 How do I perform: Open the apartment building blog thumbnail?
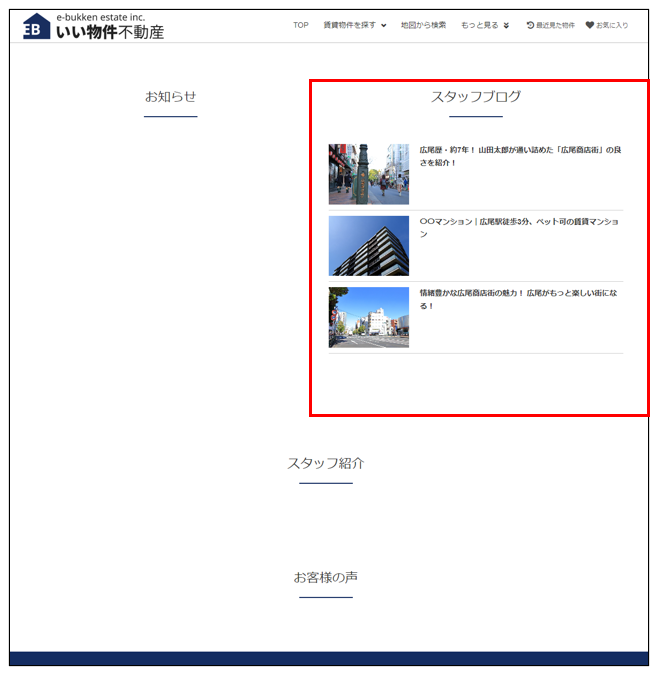(368, 246)
